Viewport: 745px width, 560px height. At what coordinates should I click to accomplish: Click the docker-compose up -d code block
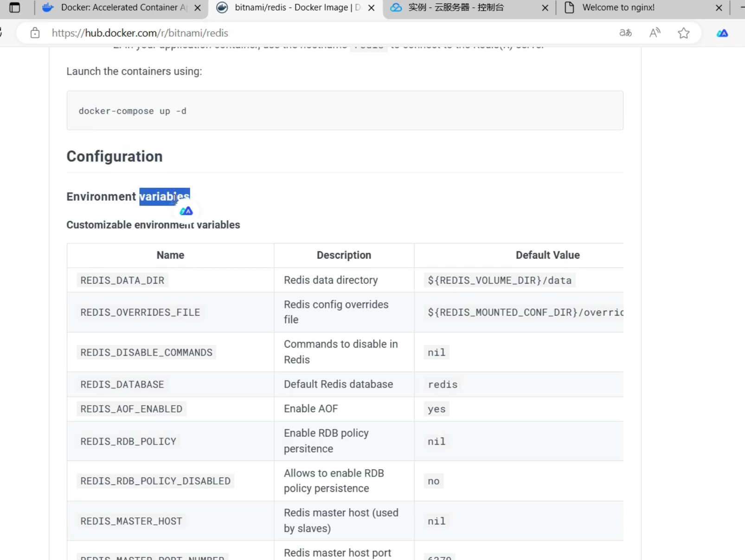coord(345,111)
